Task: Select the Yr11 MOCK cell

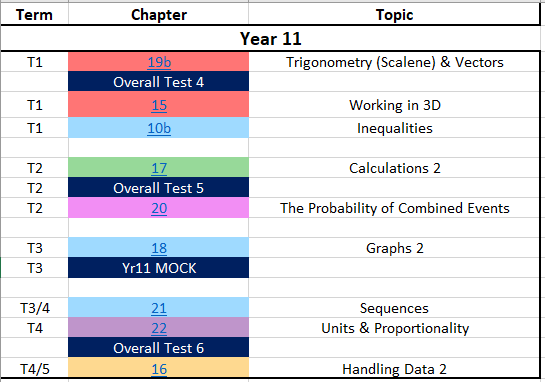Action: coord(158,268)
